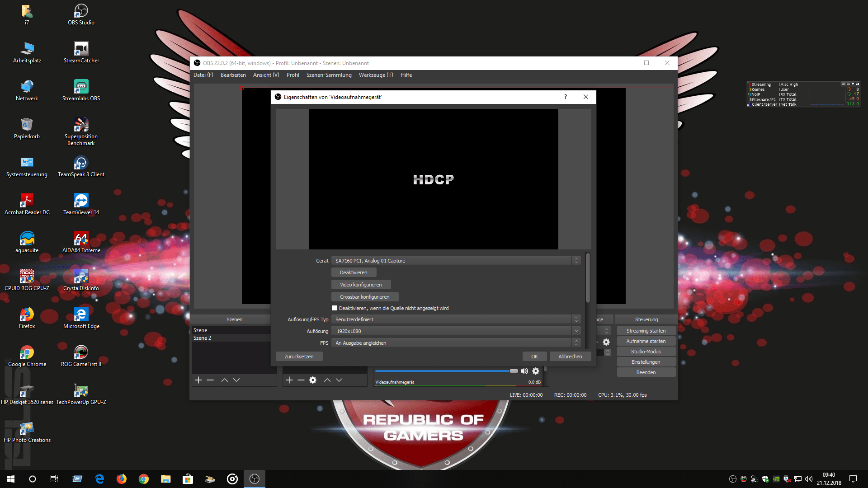Click Beenden button
The height and width of the screenshot is (488, 868).
646,372
